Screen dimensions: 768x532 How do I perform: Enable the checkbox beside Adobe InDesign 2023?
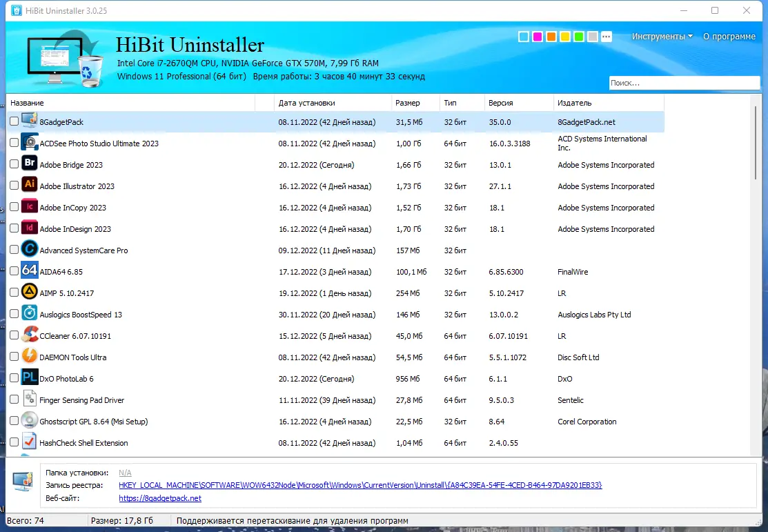13,228
